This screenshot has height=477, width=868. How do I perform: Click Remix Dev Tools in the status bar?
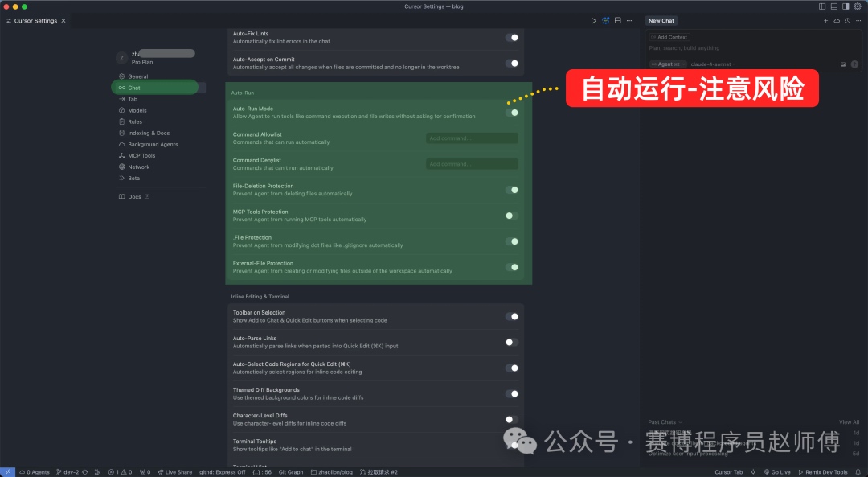point(823,472)
